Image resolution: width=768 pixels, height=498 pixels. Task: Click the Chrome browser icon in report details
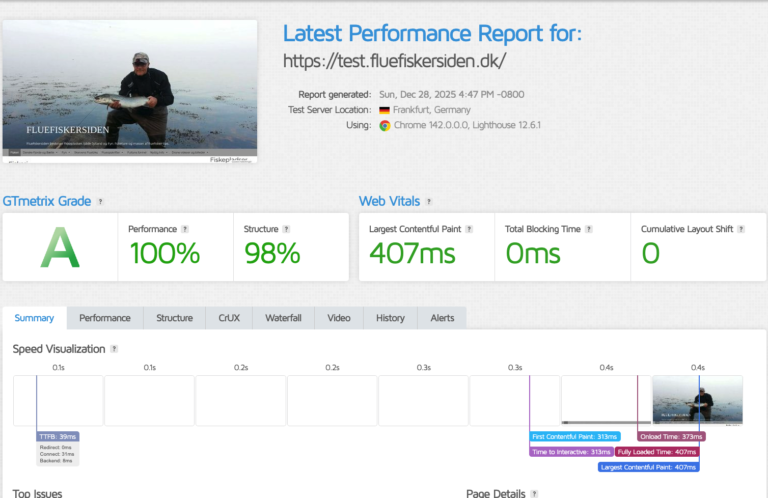click(384, 126)
